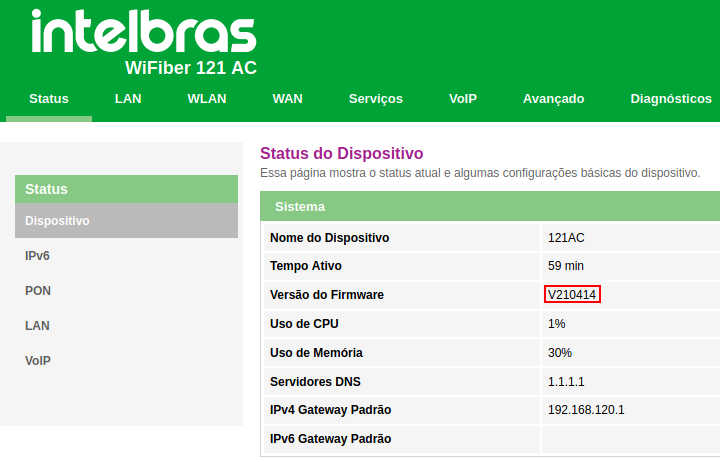Click the Nome do Dispositivo label

(329, 238)
